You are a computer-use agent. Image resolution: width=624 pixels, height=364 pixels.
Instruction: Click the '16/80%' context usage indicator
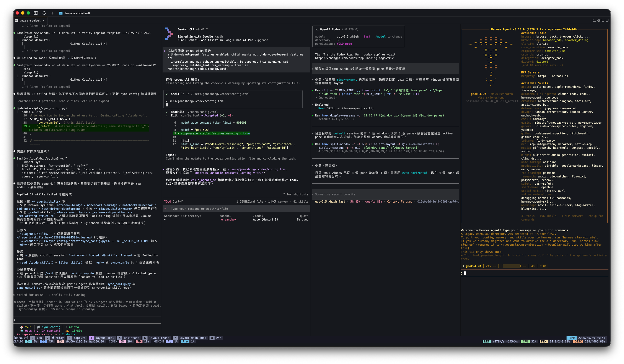pos(77,331)
